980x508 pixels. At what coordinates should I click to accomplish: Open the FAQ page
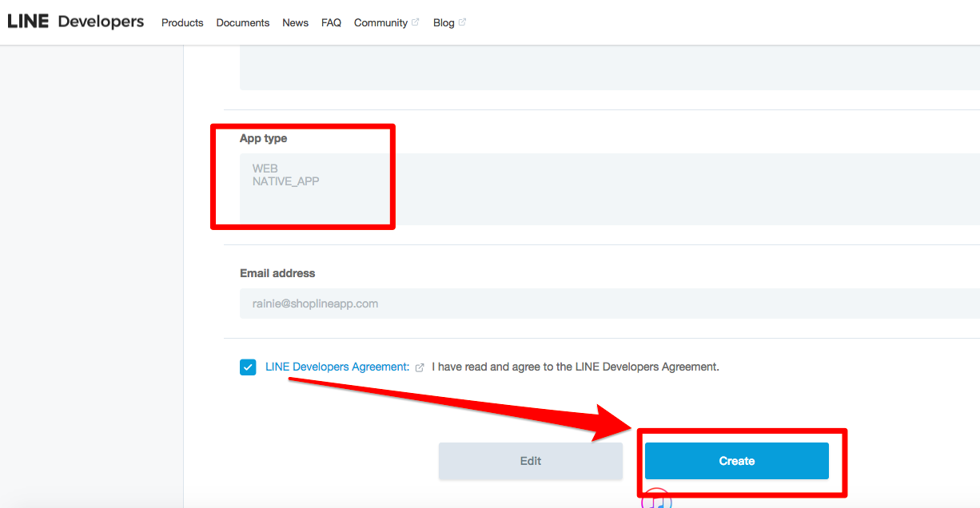[x=331, y=22]
